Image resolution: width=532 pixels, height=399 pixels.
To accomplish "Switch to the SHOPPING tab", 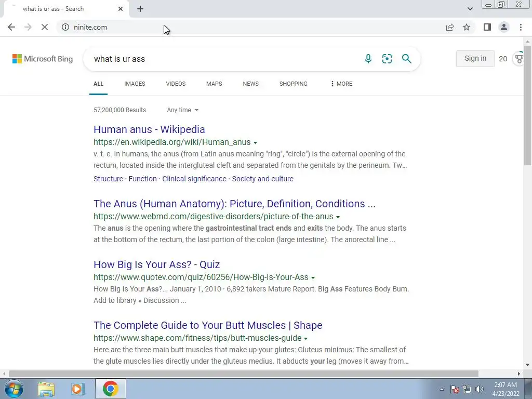I will click(294, 84).
